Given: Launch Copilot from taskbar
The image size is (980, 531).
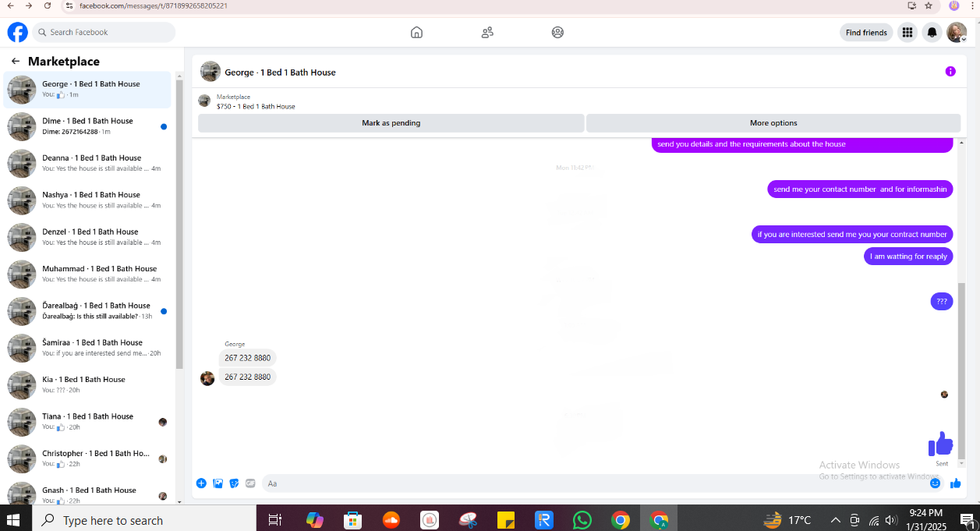Looking at the screenshot, I should [x=314, y=519].
